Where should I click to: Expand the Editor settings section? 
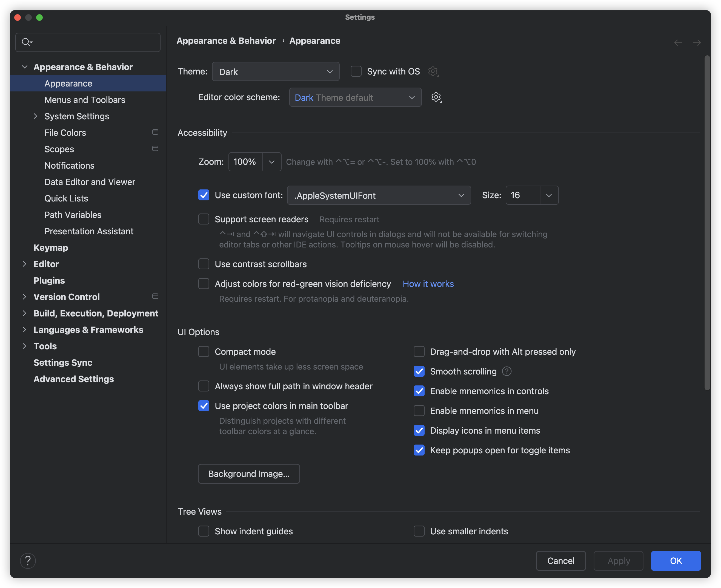[x=24, y=264]
